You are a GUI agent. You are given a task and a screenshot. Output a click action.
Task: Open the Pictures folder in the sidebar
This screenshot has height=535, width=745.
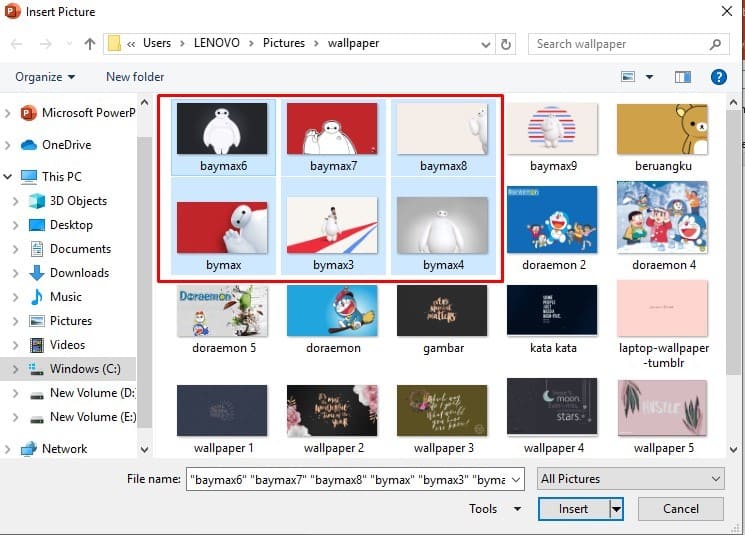tap(60, 321)
